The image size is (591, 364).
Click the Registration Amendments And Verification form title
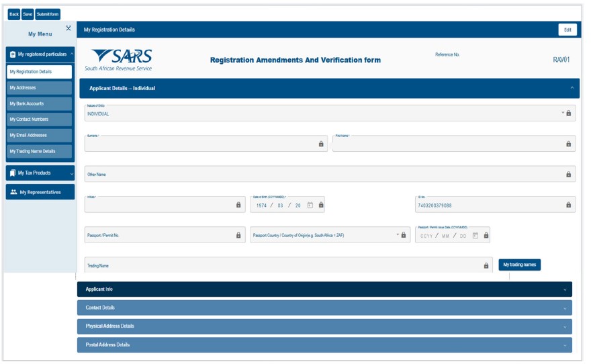pyautogui.click(x=295, y=60)
